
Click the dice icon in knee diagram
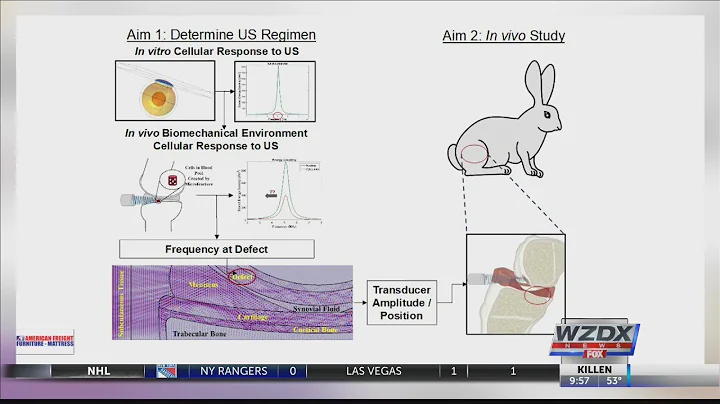173,180
